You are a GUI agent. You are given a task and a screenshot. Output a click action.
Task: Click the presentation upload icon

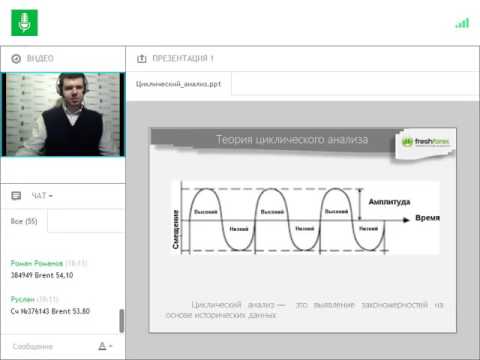pos(142,59)
